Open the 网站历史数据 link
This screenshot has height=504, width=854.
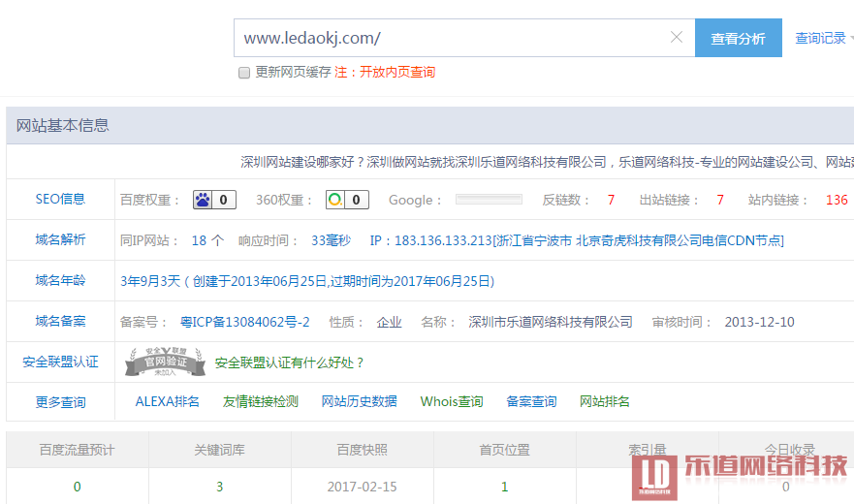pos(359,402)
